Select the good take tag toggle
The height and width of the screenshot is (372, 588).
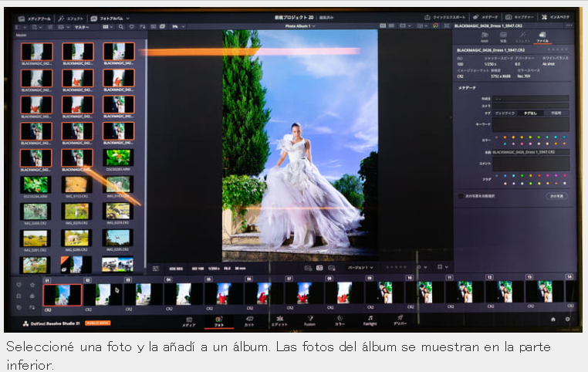point(505,113)
